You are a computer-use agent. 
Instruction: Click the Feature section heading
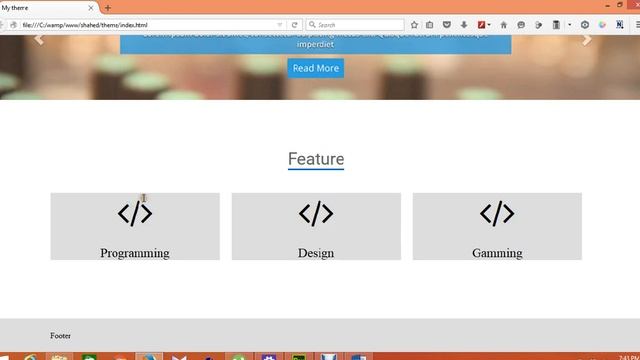pyautogui.click(x=316, y=159)
